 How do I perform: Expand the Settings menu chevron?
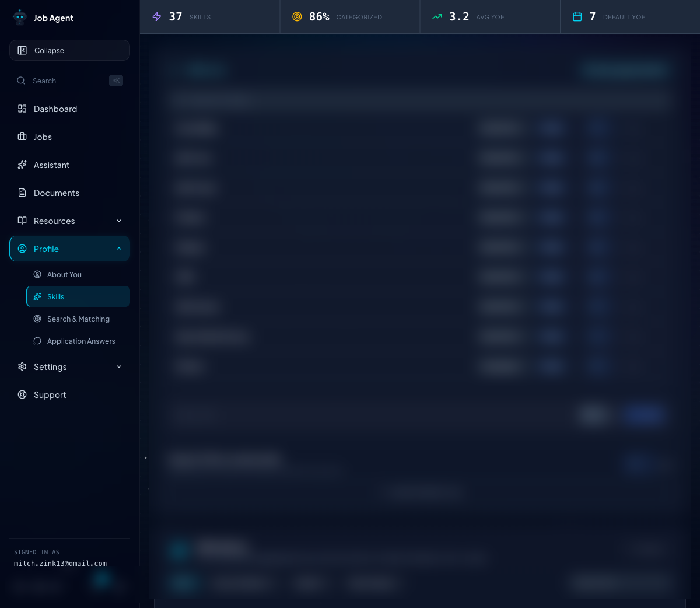119,366
